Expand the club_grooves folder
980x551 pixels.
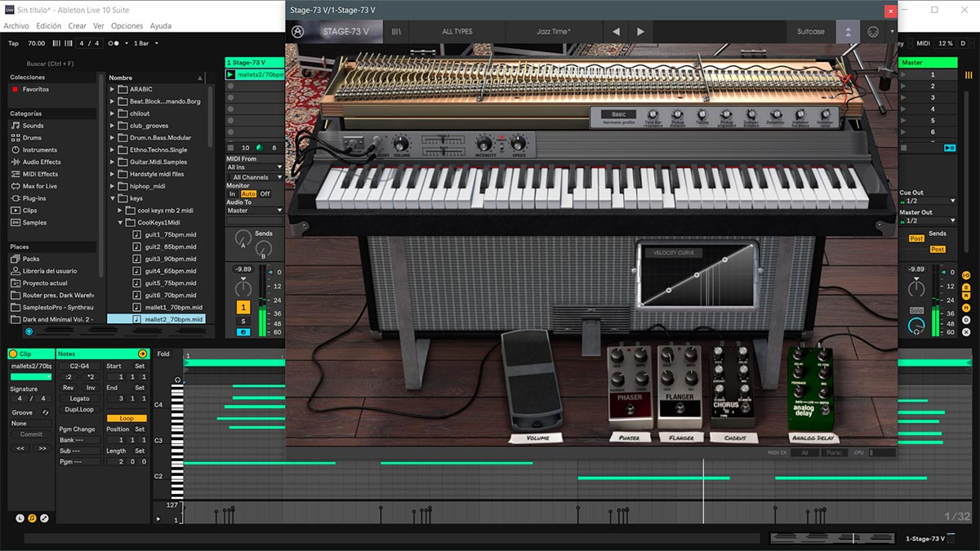point(113,126)
